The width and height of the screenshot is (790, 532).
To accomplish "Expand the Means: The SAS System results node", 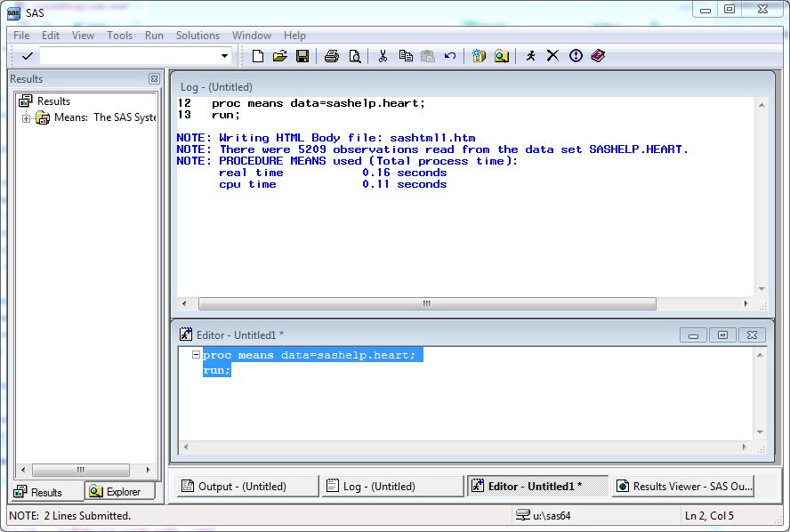I will click(x=28, y=117).
